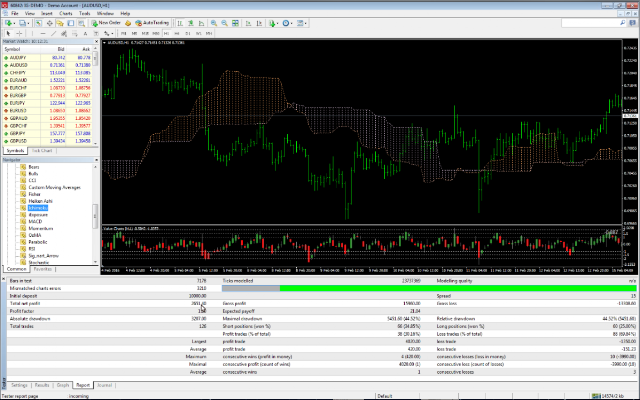The height and width of the screenshot is (400, 640).
Task: Open the Insert menu
Action: pyautogui.click(x=47, y=13)
